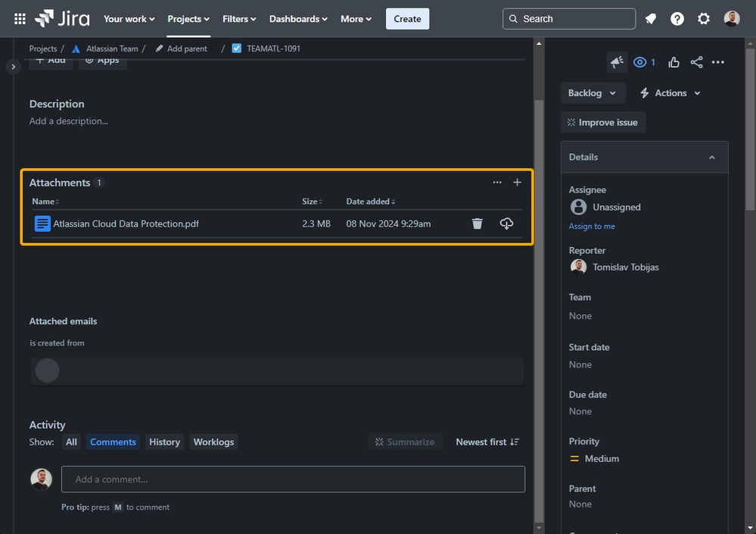Open the user profile avatar

pos(732,19)
